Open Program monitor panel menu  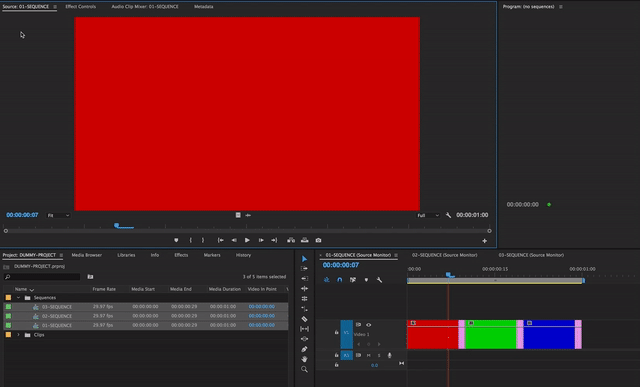pos(561,7)
